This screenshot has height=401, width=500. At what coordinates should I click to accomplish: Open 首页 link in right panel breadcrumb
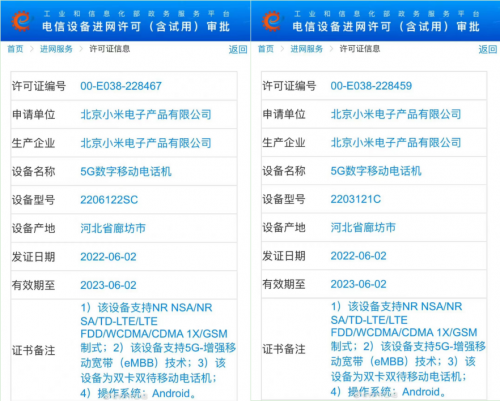point(266,49)
